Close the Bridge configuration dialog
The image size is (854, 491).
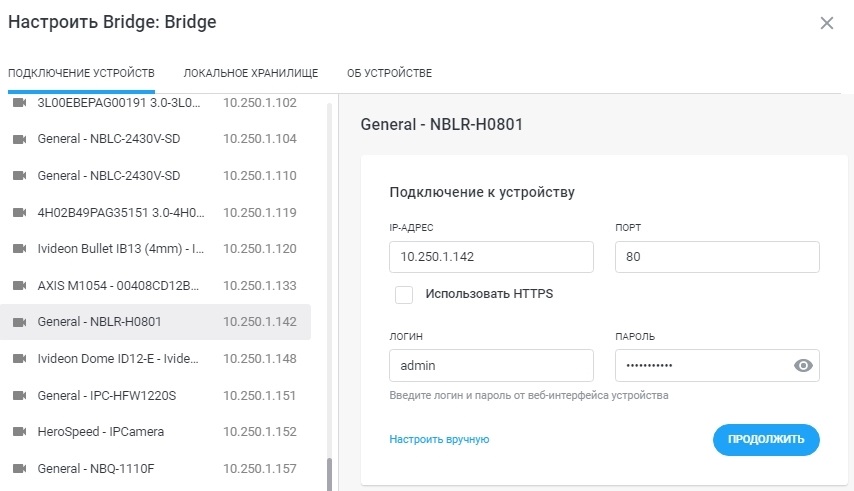tap(827, 23)
